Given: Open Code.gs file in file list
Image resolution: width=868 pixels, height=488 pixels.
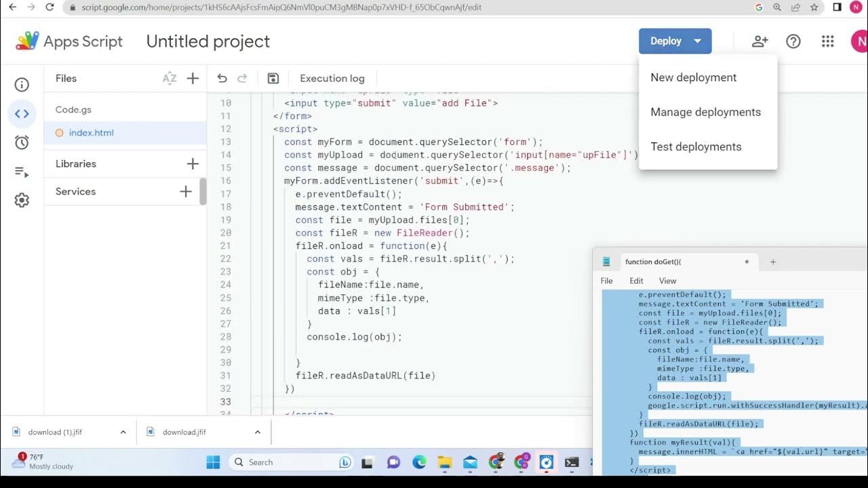Looking at the screenshot, I should [73, 109].
